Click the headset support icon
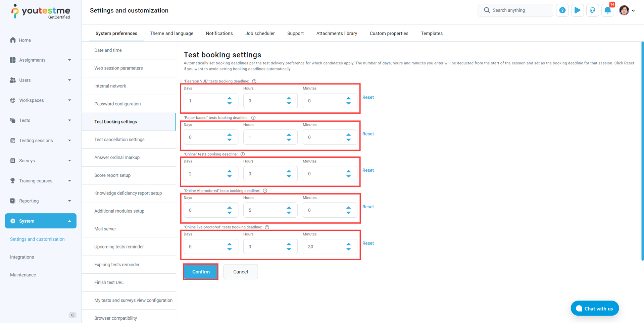644x323 pixels. (592, 10)
